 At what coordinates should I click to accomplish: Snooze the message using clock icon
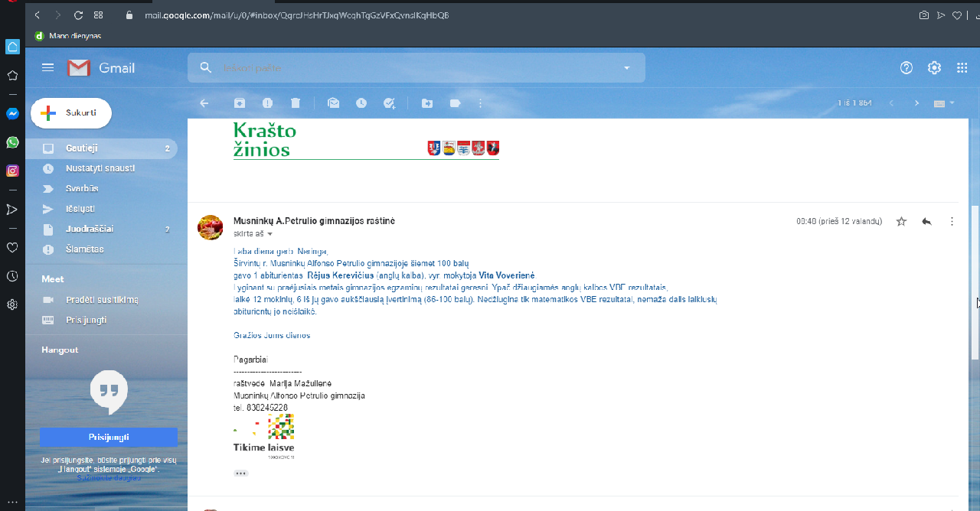coord(361,103)
